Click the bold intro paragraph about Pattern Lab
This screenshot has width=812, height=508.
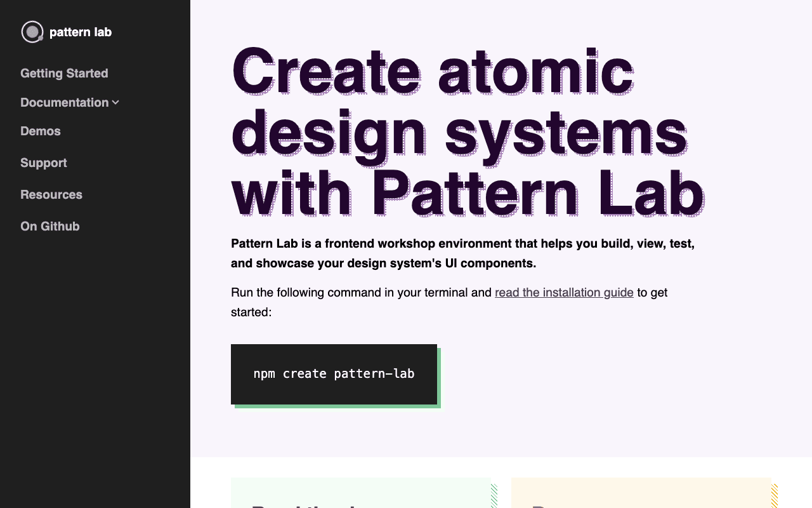click(x=462, y=253)
